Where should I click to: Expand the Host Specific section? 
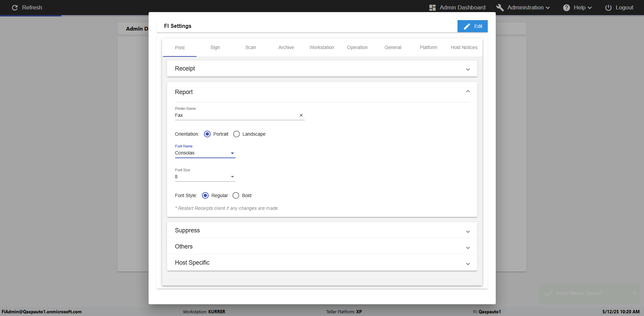(x=322, y=263)
